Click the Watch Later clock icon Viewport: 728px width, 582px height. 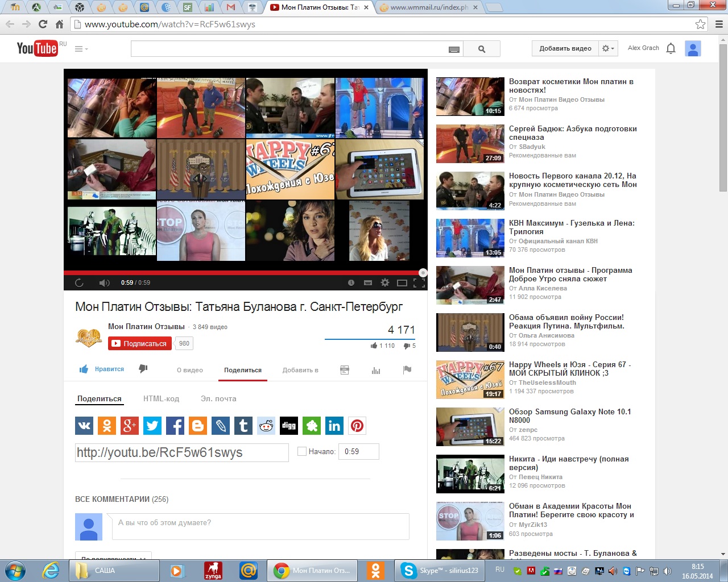point(351,282)
